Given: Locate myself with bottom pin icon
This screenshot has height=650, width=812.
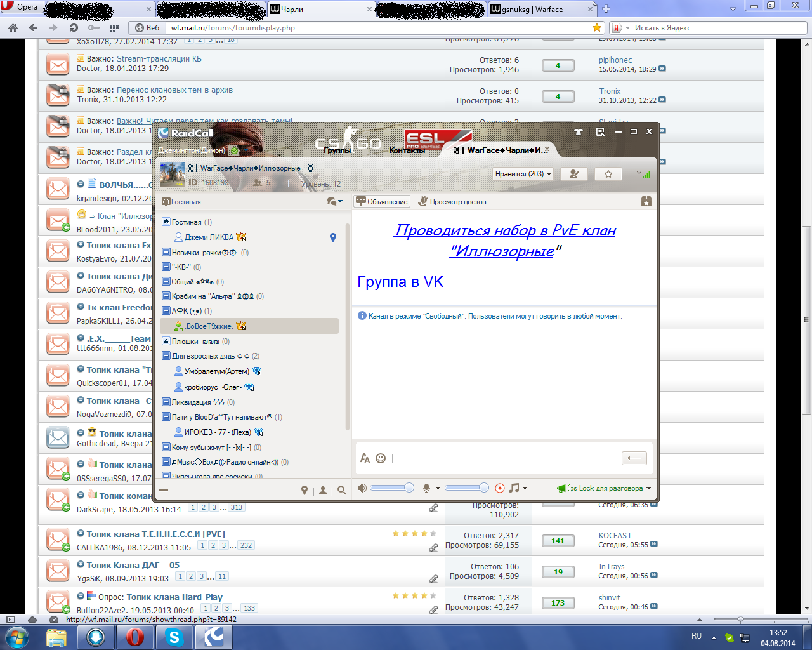Looking at the screenshot, I should click(304, 490).
